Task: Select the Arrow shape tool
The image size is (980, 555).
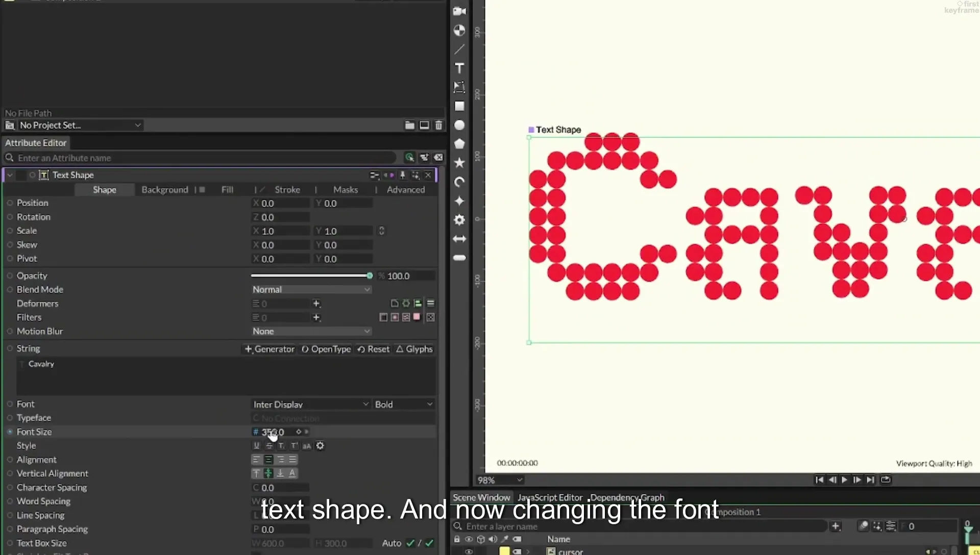Action: tap(459, 239)
